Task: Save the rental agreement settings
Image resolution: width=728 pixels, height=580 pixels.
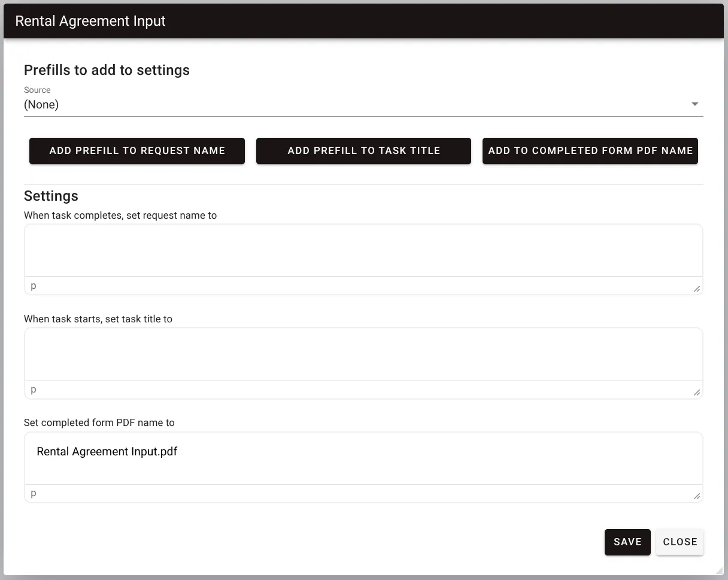Action: 627,542
